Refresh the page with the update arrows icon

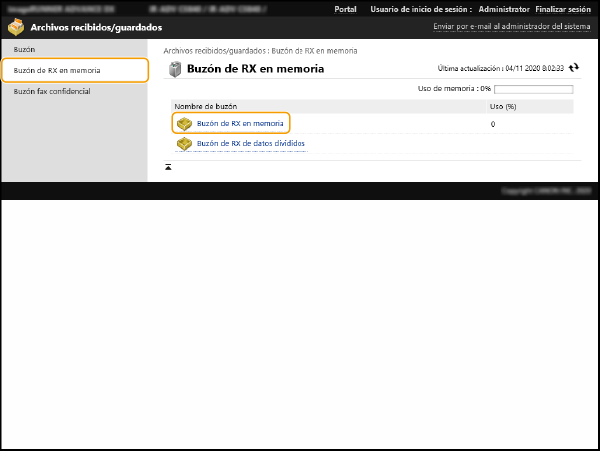(x=573, y=68)
